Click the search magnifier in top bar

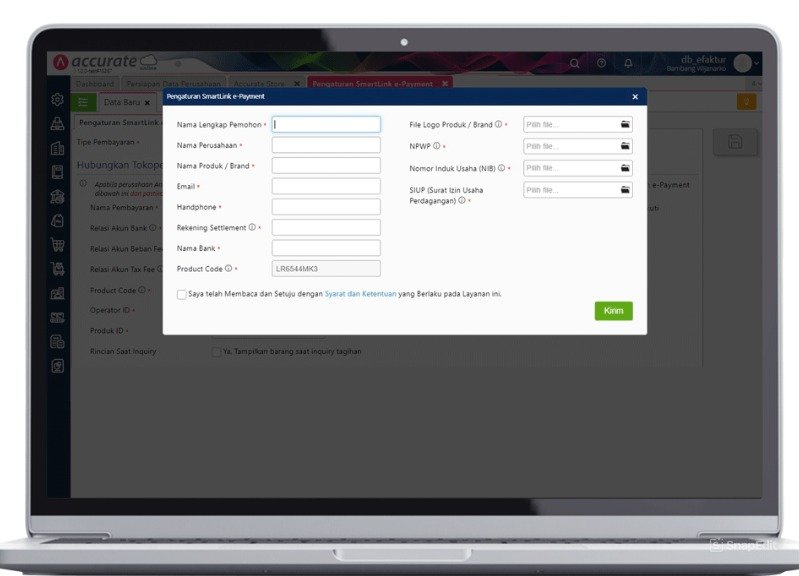(x=574, y=64)
